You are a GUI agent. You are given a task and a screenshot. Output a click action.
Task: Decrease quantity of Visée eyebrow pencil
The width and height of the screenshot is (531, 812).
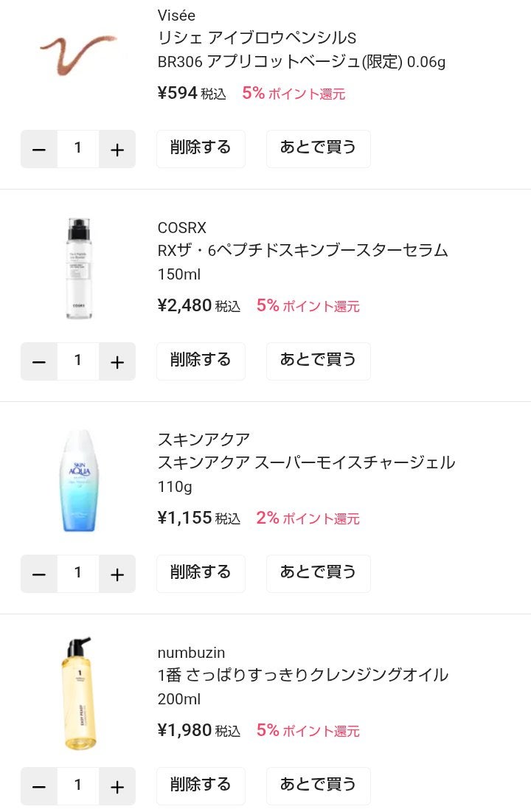click(x=39, y=149)
